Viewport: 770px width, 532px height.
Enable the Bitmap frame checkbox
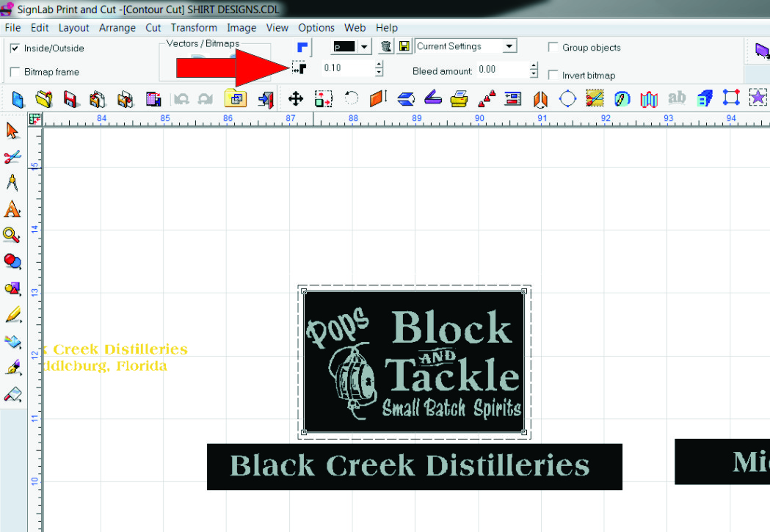[15, 72]
